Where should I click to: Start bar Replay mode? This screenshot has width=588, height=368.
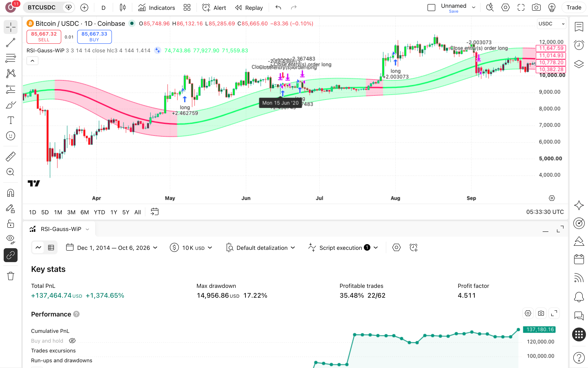(x=249, y=8)
